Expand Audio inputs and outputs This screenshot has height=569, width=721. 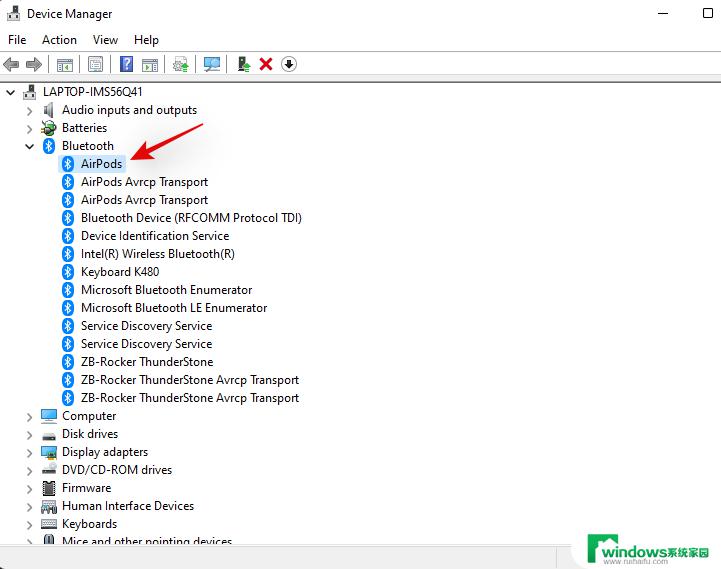(x=29, y=111)
